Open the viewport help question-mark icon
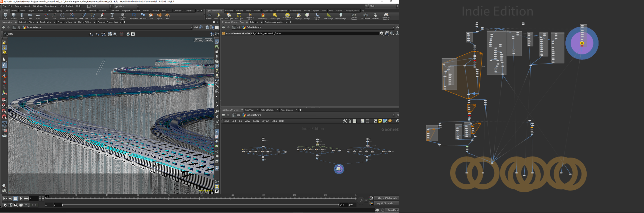The height and width of the screenshot is (213, 644). pyautogui.click(x=217, y=34)
